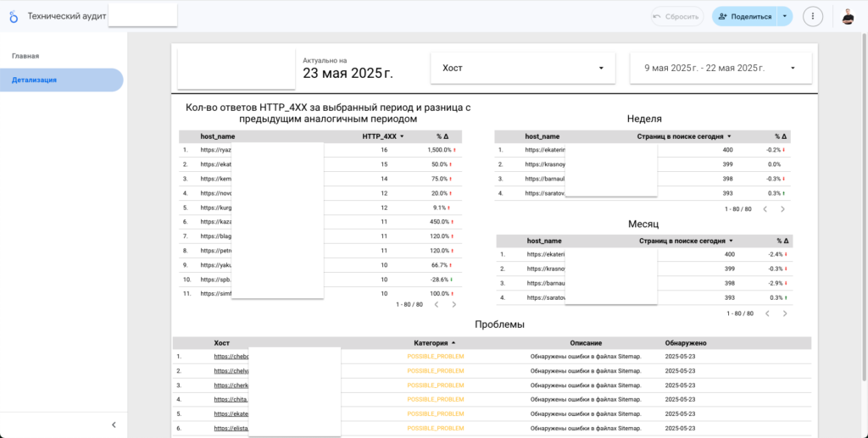Click the report title Технический аудит
This screenshot has width=868, height=438.
[x=67, y=17]
